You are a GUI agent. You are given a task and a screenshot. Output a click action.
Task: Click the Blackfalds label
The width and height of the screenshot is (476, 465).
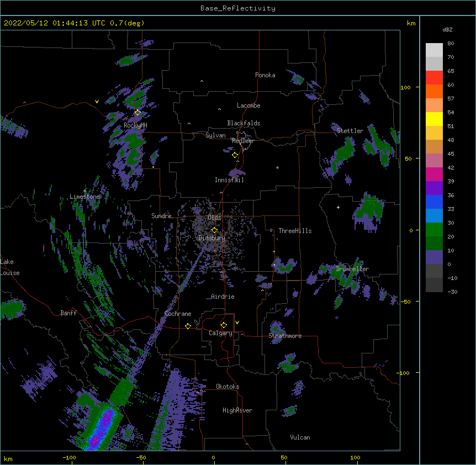click(244, 123)
